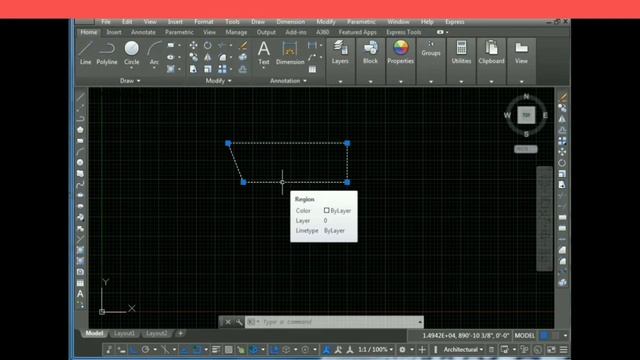The width and height of the screenshot is (640, 360).
Task: Switch to the Layout2 tab
Action: 156,333
